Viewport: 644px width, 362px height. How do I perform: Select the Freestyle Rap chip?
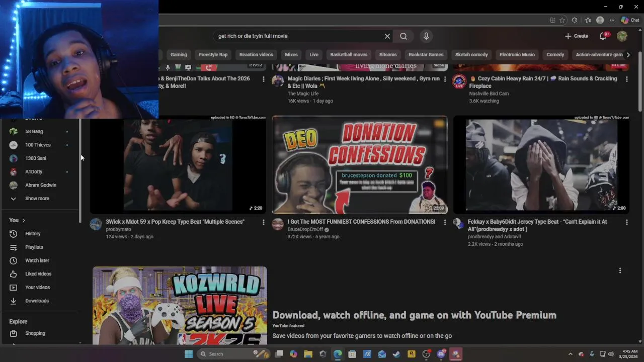pyautogui.click(x=213, y=55)
